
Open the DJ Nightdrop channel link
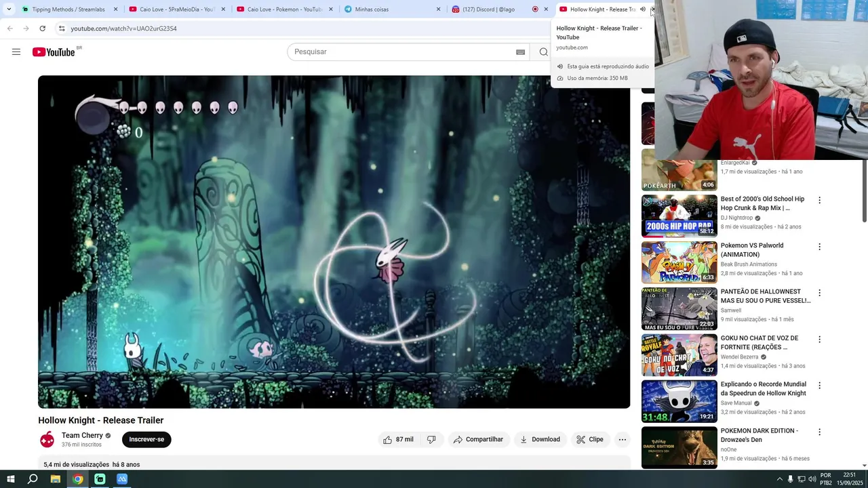(736, 218)
